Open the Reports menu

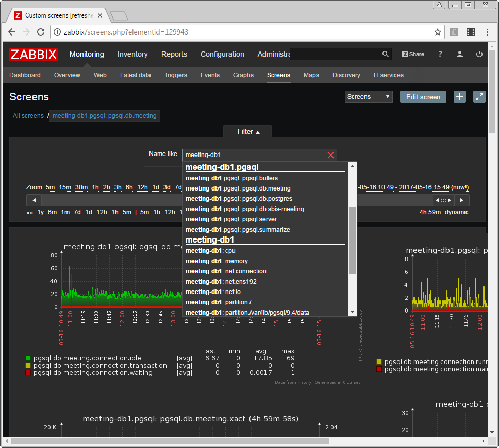[x=174, y=55]
